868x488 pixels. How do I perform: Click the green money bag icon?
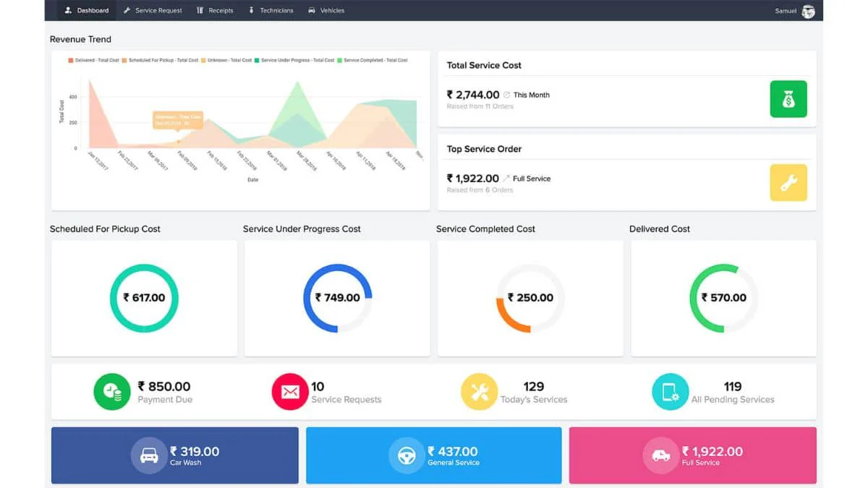pyautogui.click(x=788, y=99)
